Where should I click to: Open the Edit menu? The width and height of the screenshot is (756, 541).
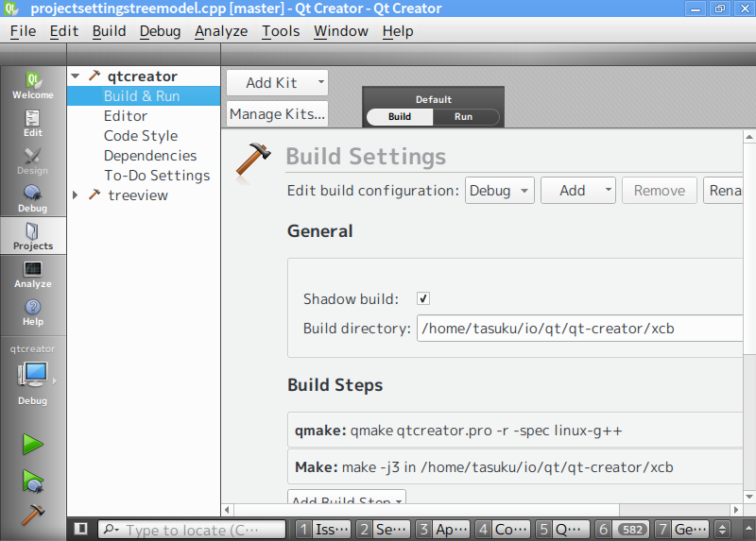pos(63,31)
